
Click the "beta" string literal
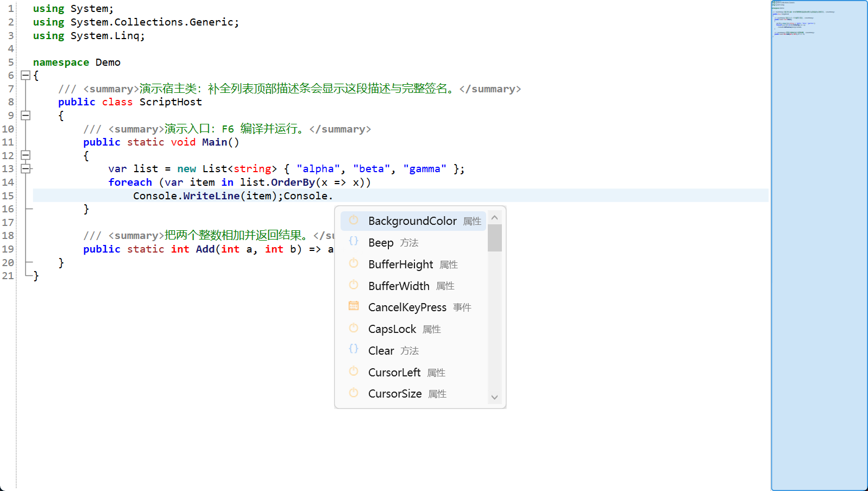pyautogui.click(x=372, y=169)
